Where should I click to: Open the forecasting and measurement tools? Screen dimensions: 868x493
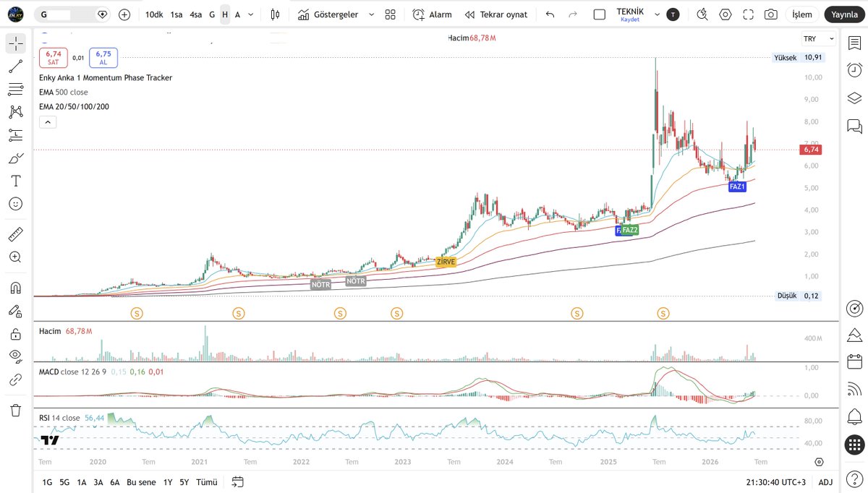click(16, 135)
